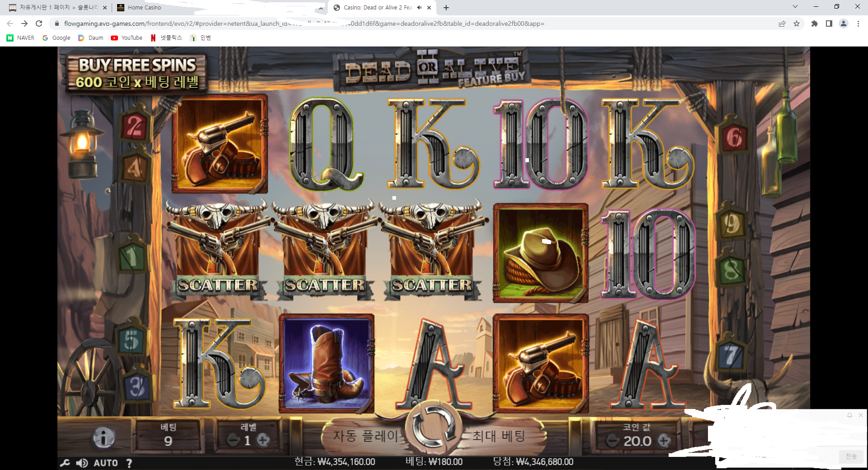Click the 코인 값 20.0 value

pos(637,441)
